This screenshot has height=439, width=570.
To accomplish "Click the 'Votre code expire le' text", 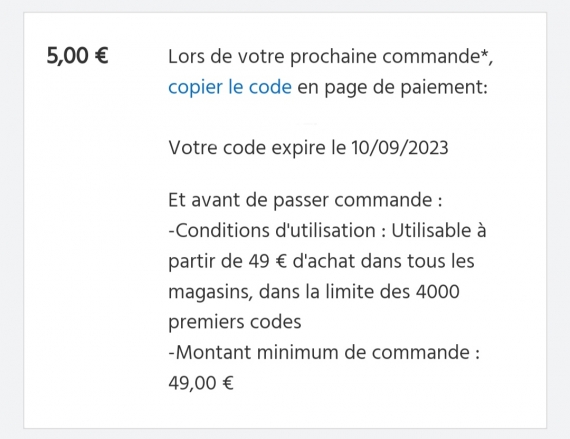I will tap(257, 148).
